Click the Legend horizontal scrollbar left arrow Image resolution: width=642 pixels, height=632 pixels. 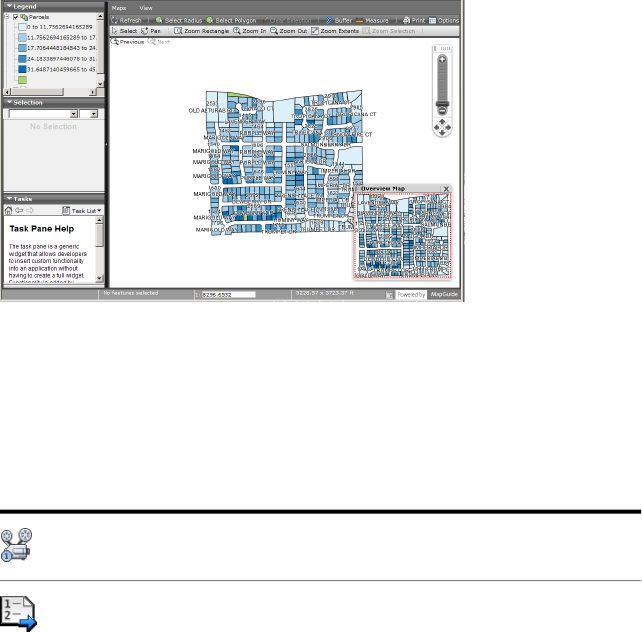click(7, 92)
